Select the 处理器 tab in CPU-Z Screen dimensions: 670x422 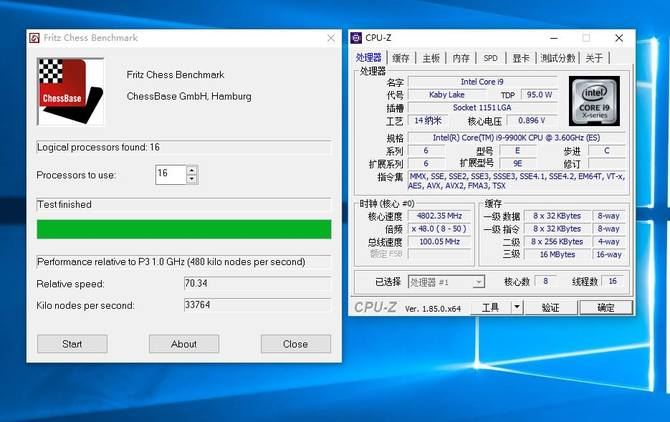[368, 58]
